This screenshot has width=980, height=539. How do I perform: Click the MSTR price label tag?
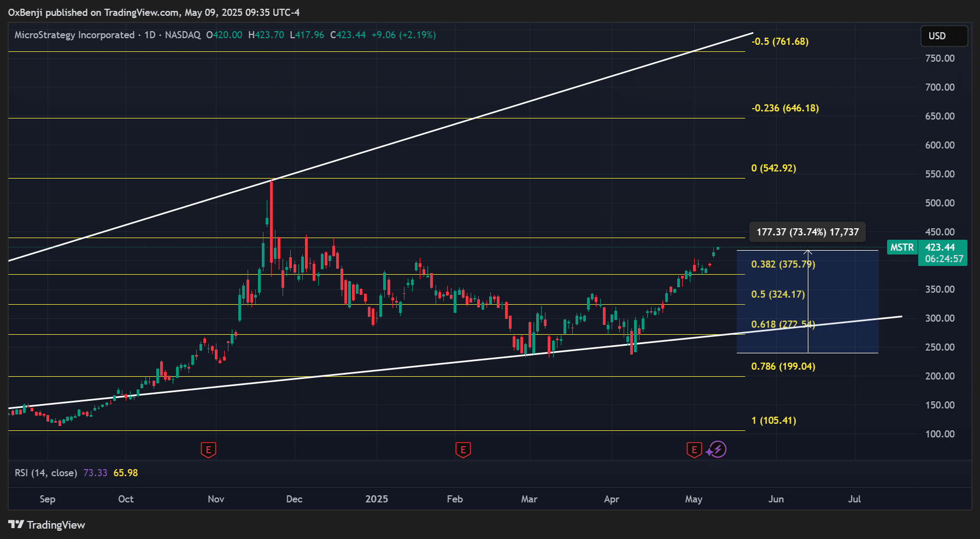(902, 247)
